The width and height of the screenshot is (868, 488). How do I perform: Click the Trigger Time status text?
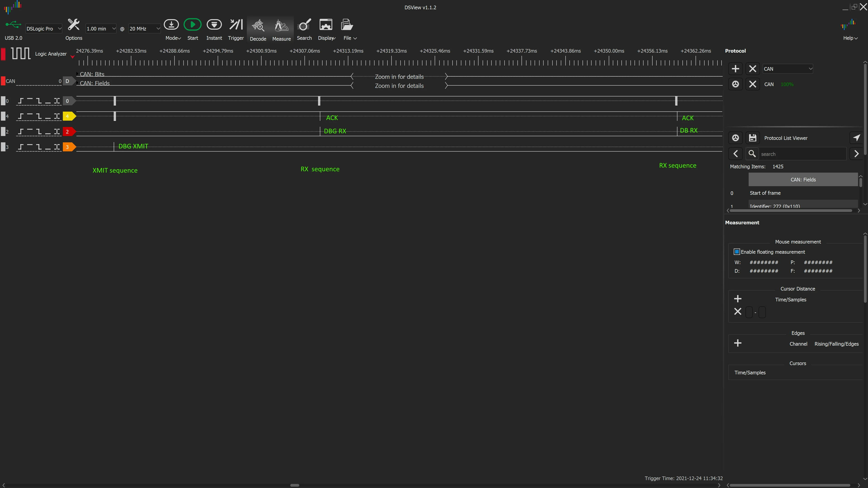(x=683, y=478)
